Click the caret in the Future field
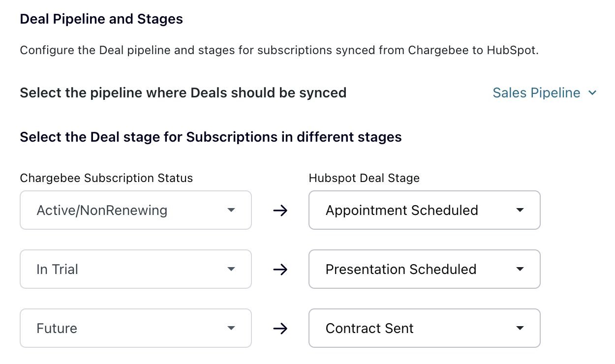This screenshot has width=615, height=364. click(x=231, y=329)
